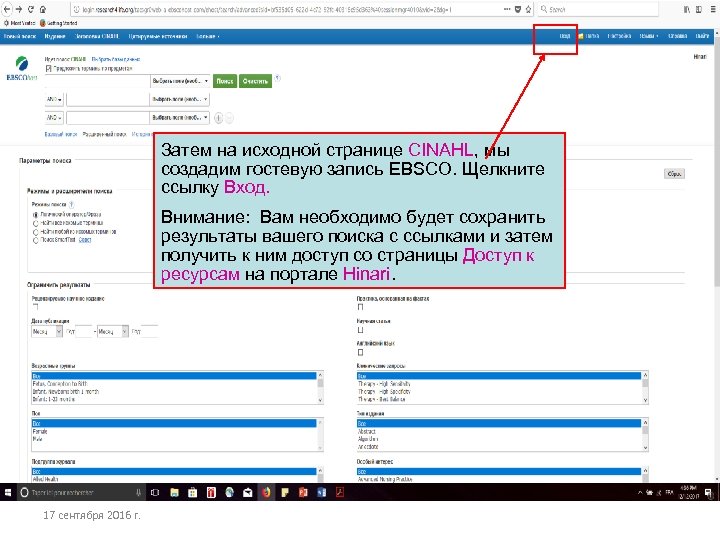Click the Cortana circle icon
720x540 pixels.
[x=24, y=492]
